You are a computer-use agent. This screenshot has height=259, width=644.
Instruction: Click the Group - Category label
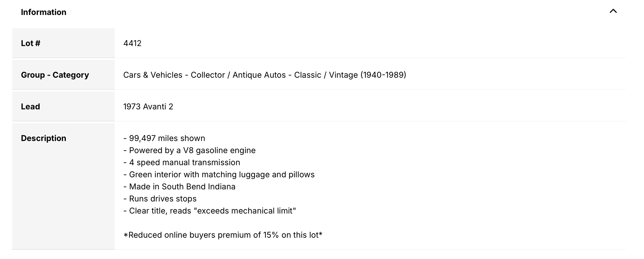click(x=55, y=75)
